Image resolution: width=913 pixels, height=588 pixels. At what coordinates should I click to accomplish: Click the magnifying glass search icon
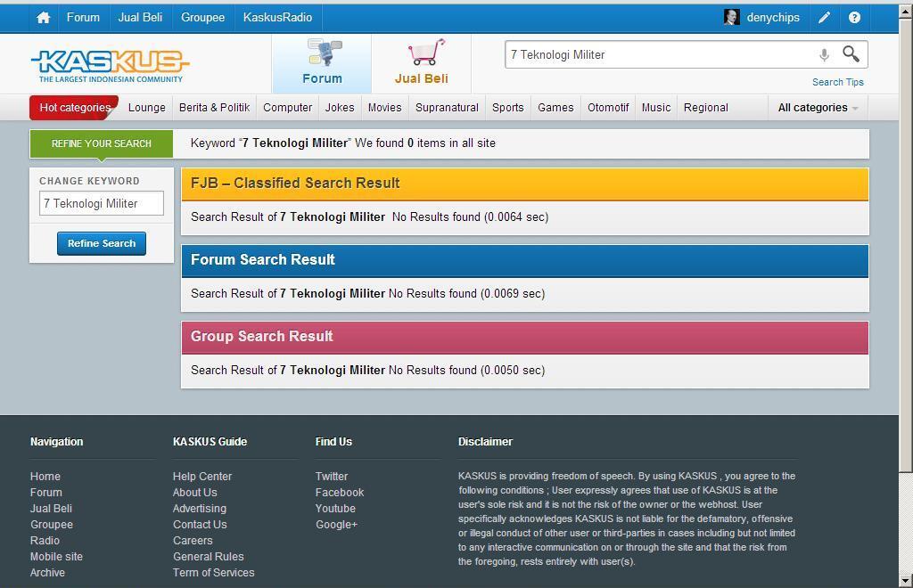pyautogui.click(x=851, y=54)
